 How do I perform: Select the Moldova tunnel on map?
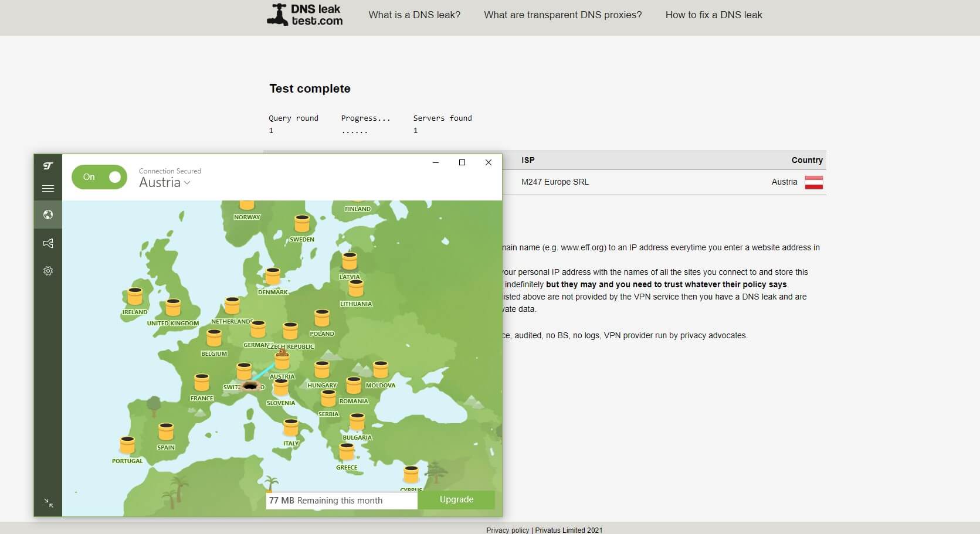pyautogui.click(x=381, y=369)
